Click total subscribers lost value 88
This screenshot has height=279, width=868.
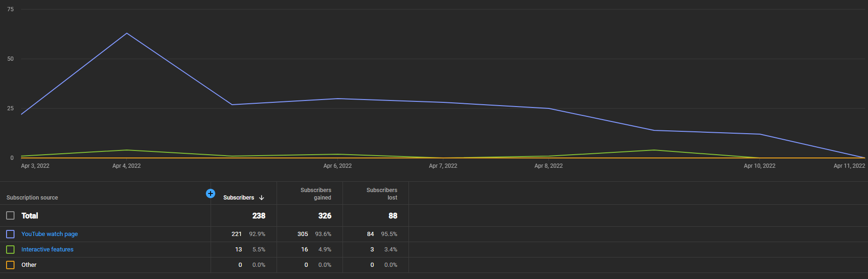point(393,215)
